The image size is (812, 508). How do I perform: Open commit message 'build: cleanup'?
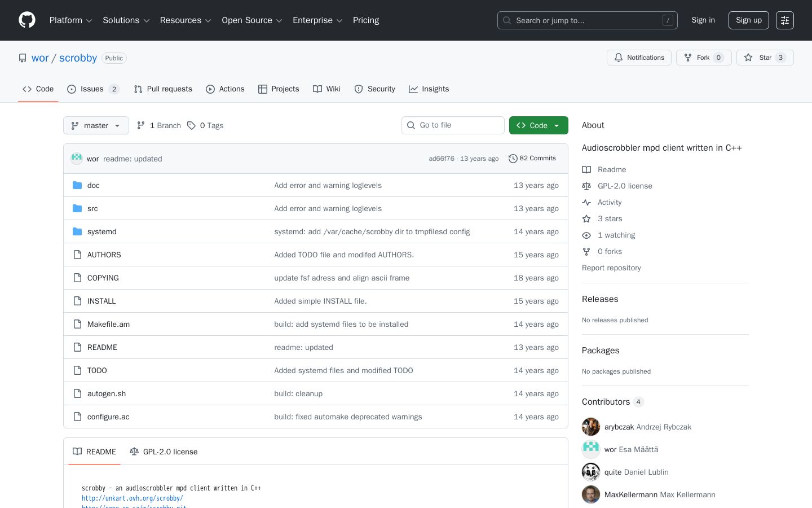(298, 393)
